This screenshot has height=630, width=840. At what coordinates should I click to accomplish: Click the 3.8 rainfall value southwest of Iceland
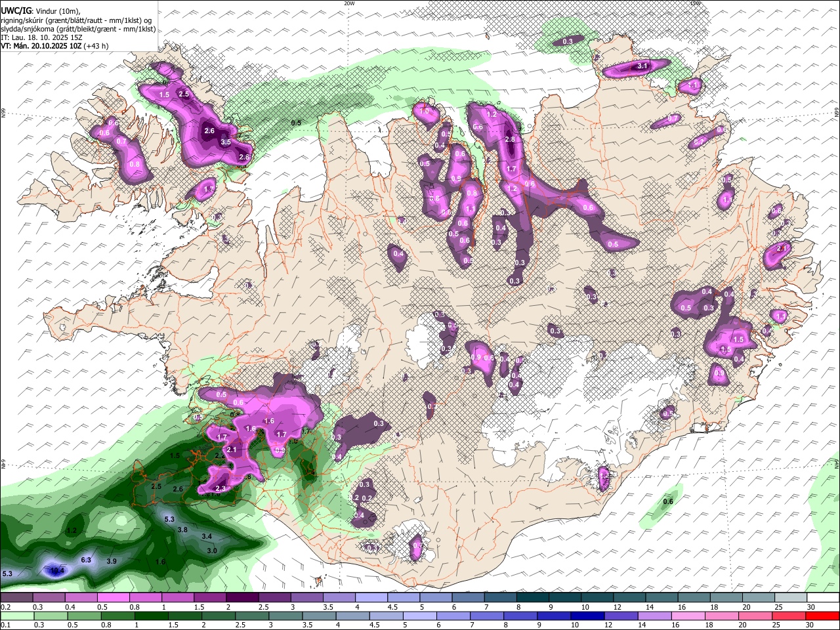coord(183,530)
